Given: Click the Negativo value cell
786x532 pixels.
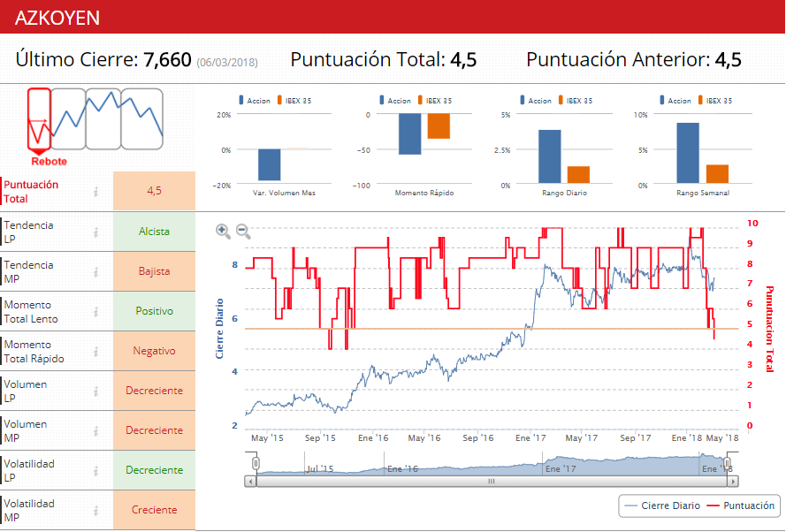Looking at the screenshot, I should point(154,351).
